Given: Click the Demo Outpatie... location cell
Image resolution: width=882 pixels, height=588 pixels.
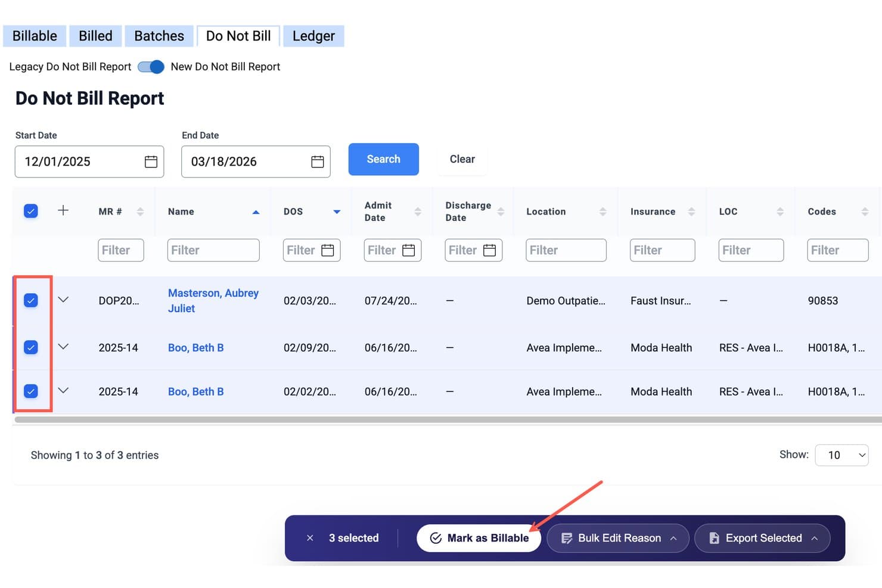Looking at the screenshot, I should coord(566,301).
